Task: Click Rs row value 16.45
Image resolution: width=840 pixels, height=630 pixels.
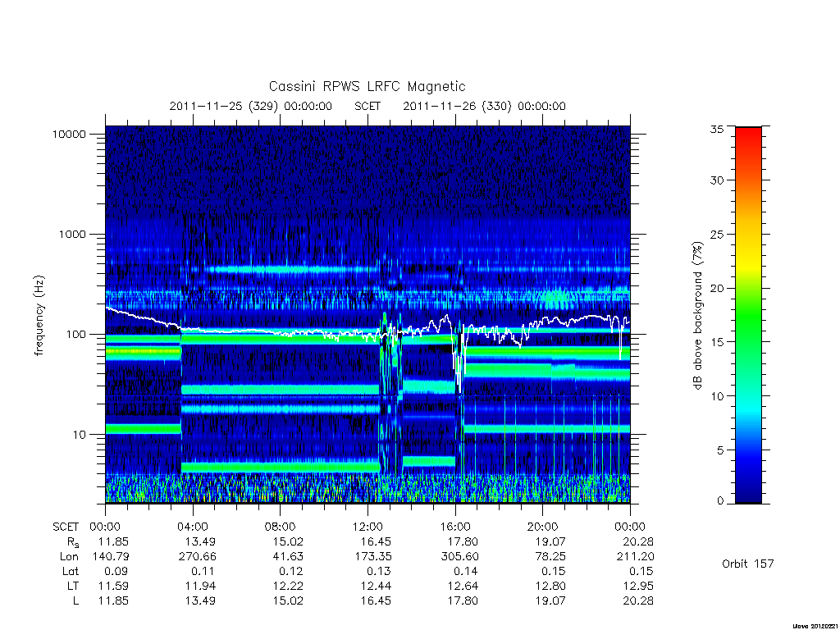Action: (376, 541)
